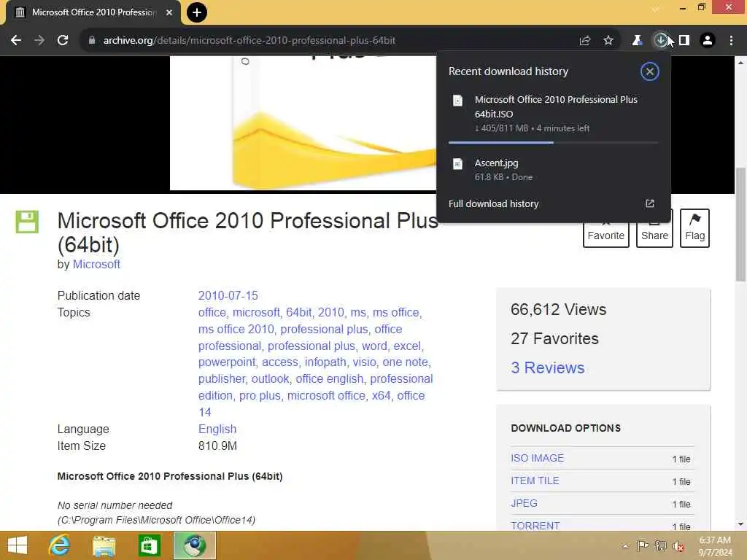Open the Chrome three-dot menu
This screenshot has height=560, width=747.
pos(731,41)
